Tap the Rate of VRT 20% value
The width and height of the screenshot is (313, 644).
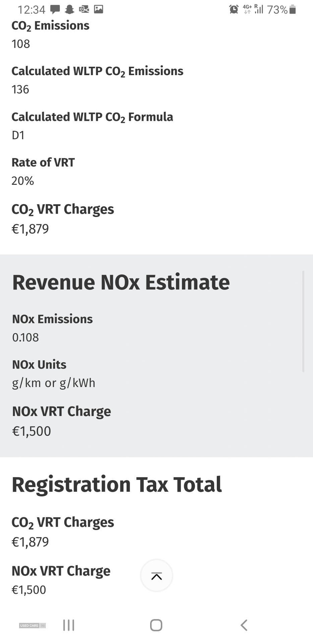(x=23, y=181)
